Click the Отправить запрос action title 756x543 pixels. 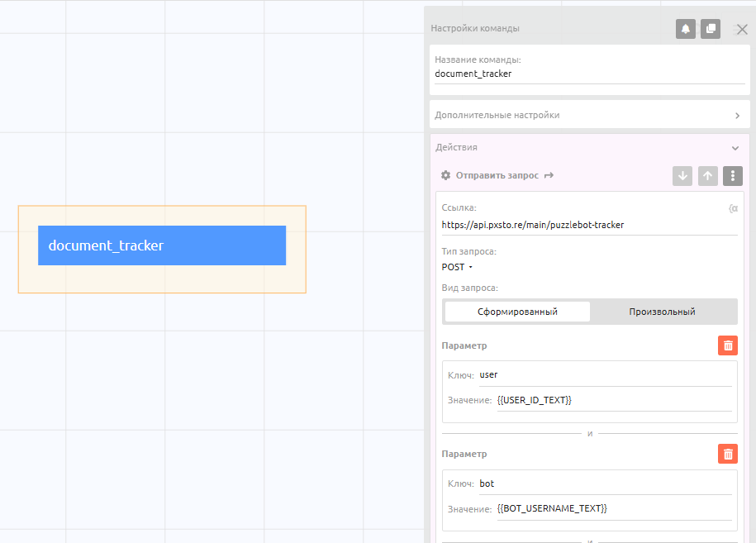[497, 176]
